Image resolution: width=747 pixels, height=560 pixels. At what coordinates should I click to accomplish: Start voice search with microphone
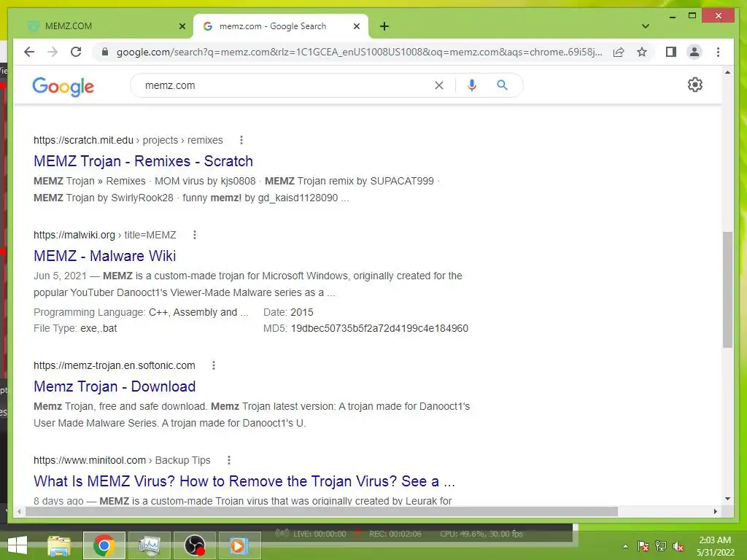pyautogui.click(x=472, y=85)
